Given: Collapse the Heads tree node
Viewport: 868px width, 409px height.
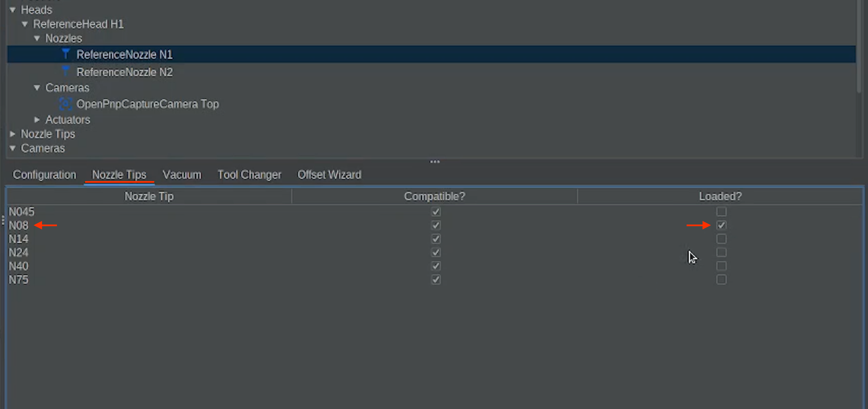Looking at the screenshot, I should (x=13, y=10).
